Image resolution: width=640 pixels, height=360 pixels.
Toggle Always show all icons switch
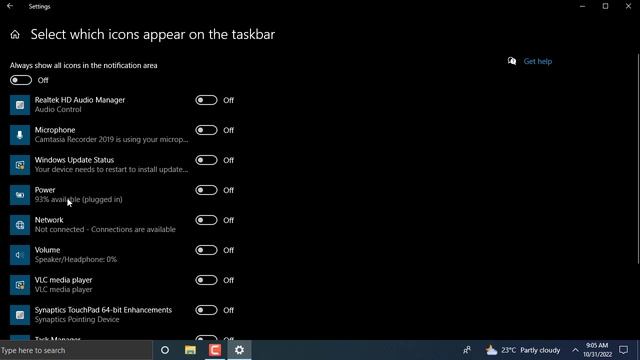point(21,80)
